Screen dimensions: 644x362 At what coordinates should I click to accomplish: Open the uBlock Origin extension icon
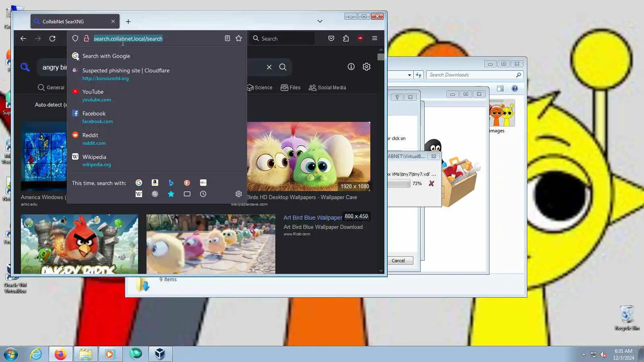tap(360, 38)
